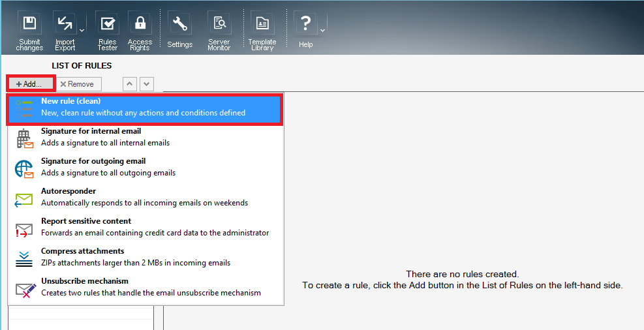Move rule down with down arrow button
Image resolution: width=644 pixels, height=330 pixels.
point(147,83)
